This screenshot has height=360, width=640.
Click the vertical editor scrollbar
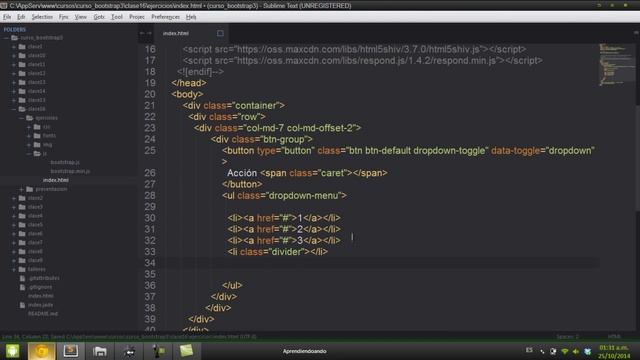pyautogui.click(x=638, y=157)
